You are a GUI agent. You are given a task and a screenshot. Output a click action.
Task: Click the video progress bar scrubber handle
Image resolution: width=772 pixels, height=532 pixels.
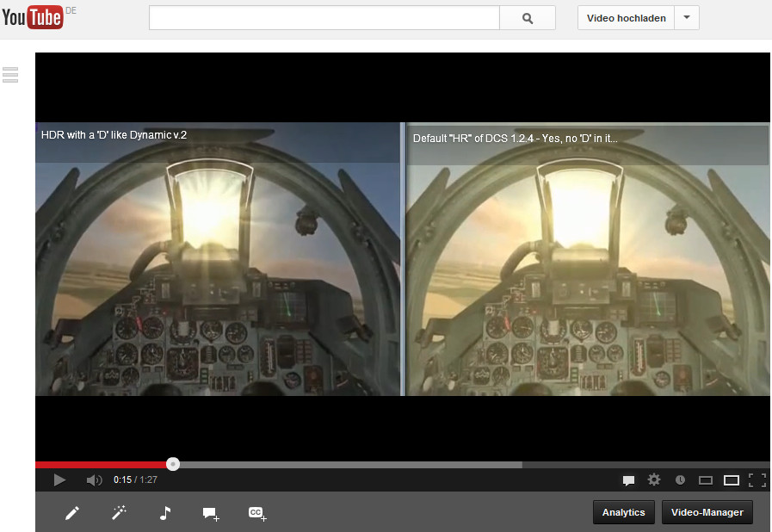tap(173, 464)
